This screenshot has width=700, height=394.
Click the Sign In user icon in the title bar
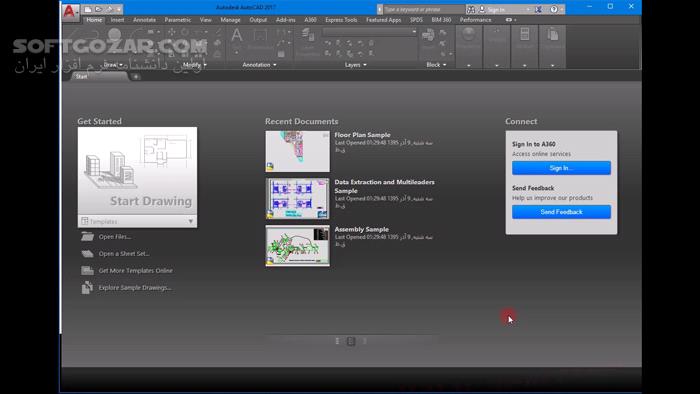click(482, 9)
